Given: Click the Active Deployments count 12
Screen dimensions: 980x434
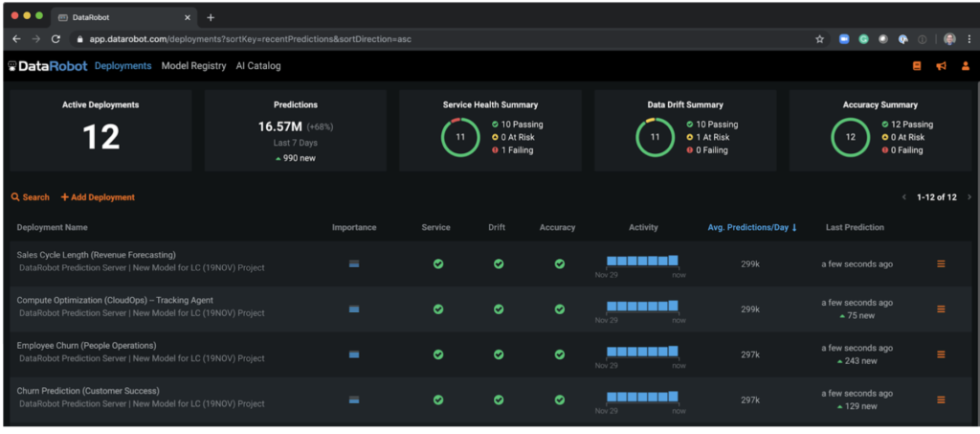Looking at the screenshot, I should [x=100, y=138].
